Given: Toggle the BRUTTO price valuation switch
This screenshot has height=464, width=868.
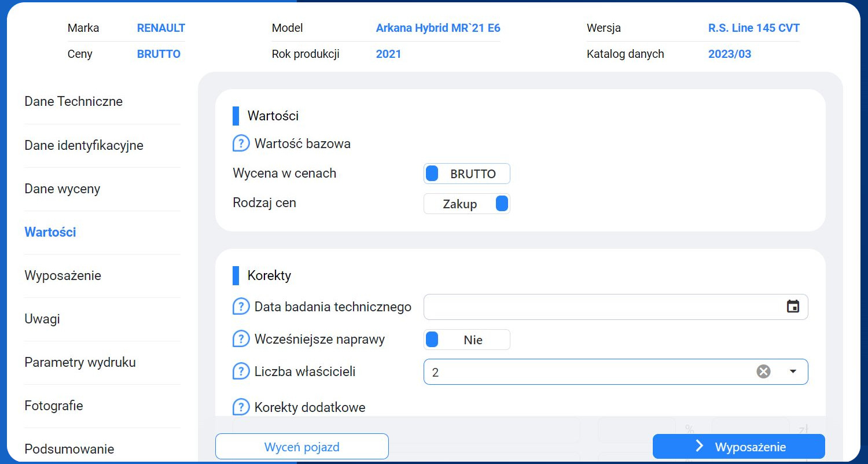Looking at the screenshot, I should [x=467, y=174].
